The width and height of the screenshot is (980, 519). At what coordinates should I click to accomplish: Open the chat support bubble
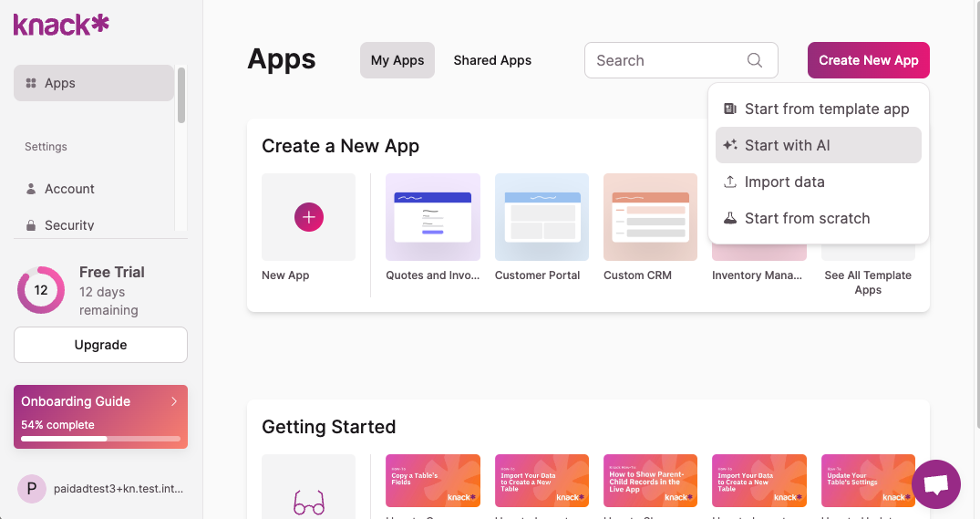935,484
